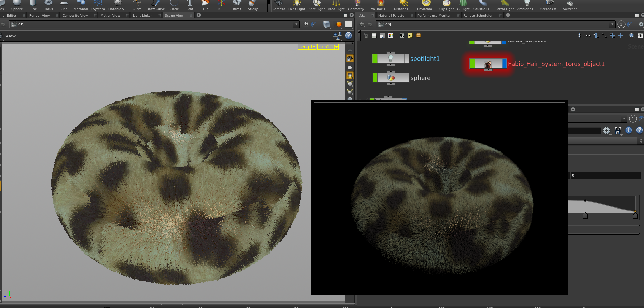Toggle the display flag on spotlight1 node
Viewport: 644px width, 308px height.
point(407,59)
